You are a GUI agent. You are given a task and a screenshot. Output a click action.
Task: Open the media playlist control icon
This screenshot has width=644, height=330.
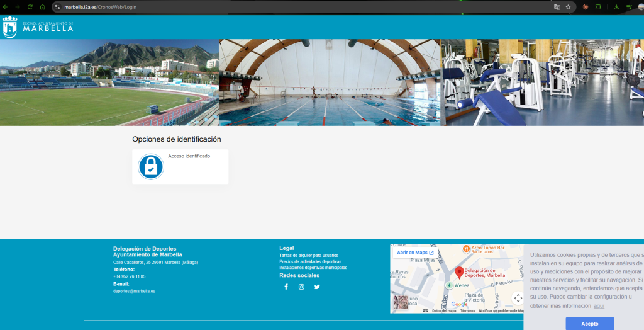tap(629, 7)
